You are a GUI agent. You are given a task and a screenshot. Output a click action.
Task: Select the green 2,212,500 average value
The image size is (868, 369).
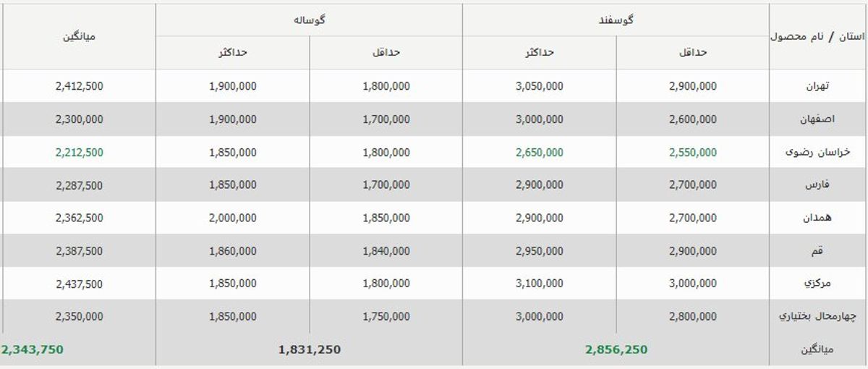(x=79, y=153)
